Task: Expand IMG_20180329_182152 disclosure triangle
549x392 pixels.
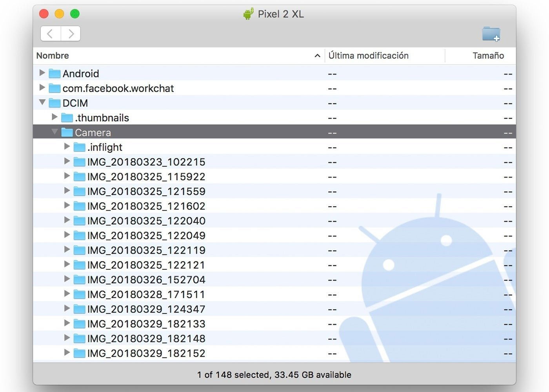Action: click(67, 352)
